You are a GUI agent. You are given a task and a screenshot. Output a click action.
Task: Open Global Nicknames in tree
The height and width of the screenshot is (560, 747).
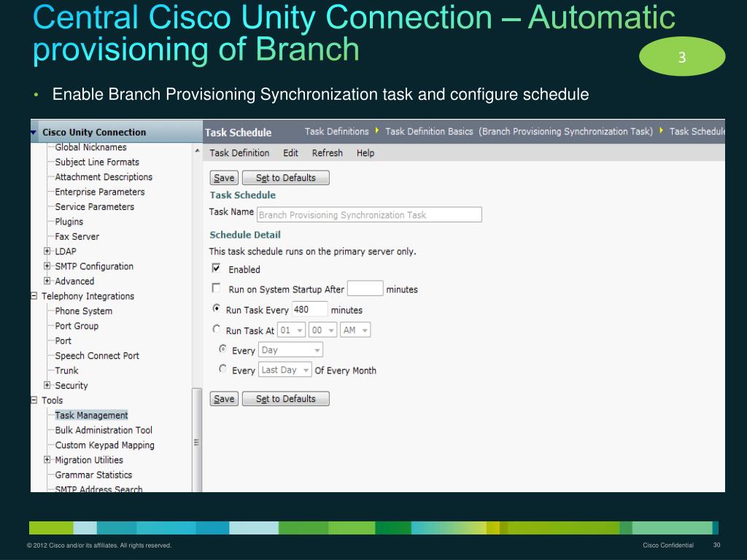point(90,147)
